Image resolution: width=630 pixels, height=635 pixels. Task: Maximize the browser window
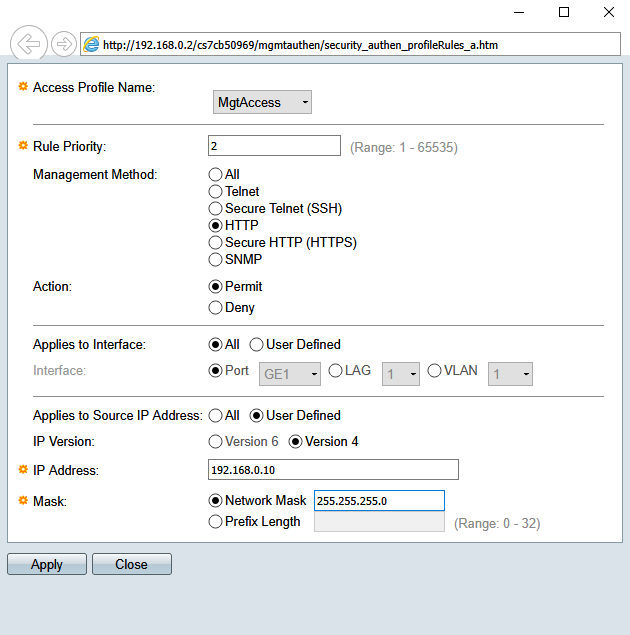pos(564,12)
